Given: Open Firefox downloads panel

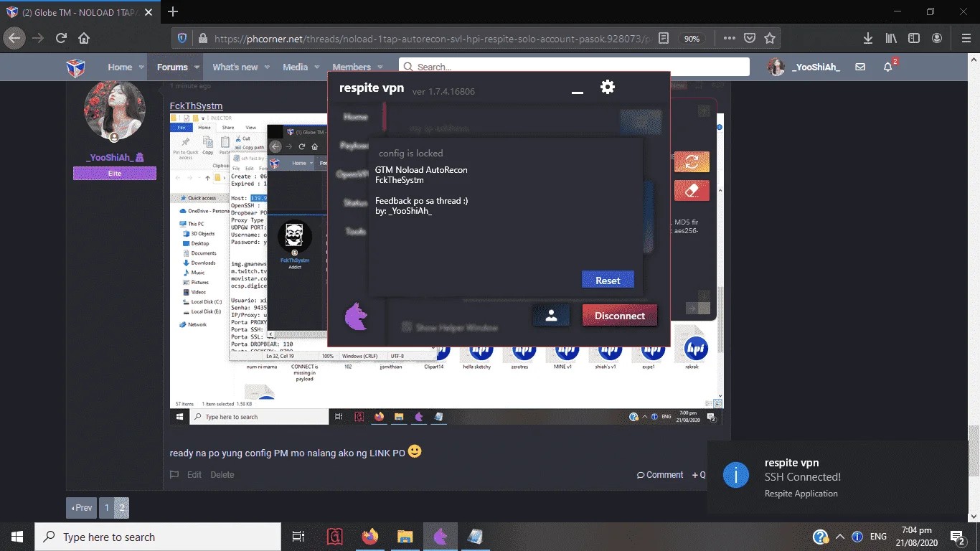Looking at the screenshot, I should coord(868,38).
